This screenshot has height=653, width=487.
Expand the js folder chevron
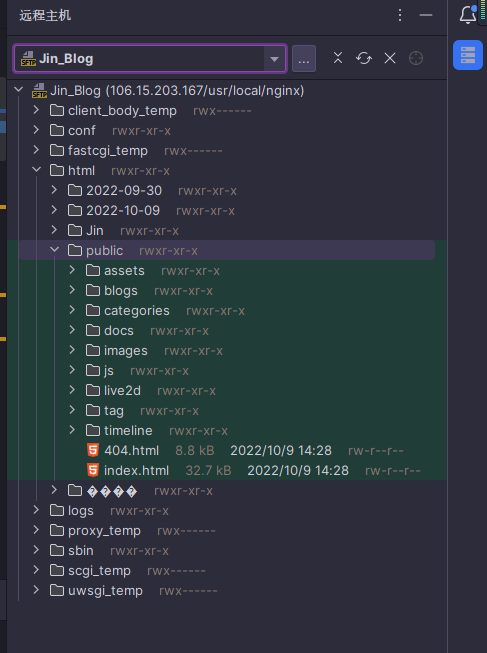(x=72, y=370)
